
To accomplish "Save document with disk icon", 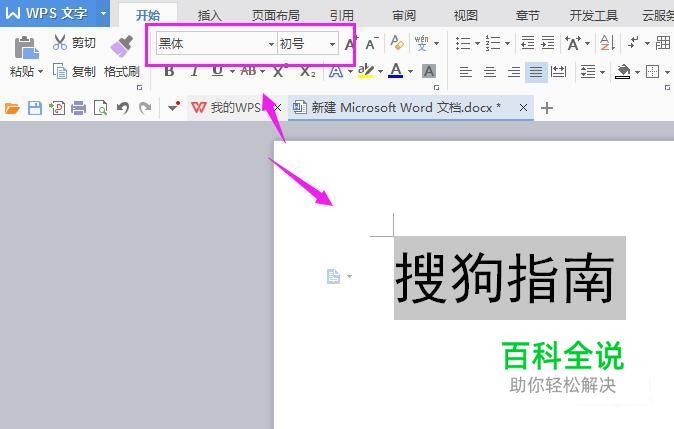I will pos(35,108).
